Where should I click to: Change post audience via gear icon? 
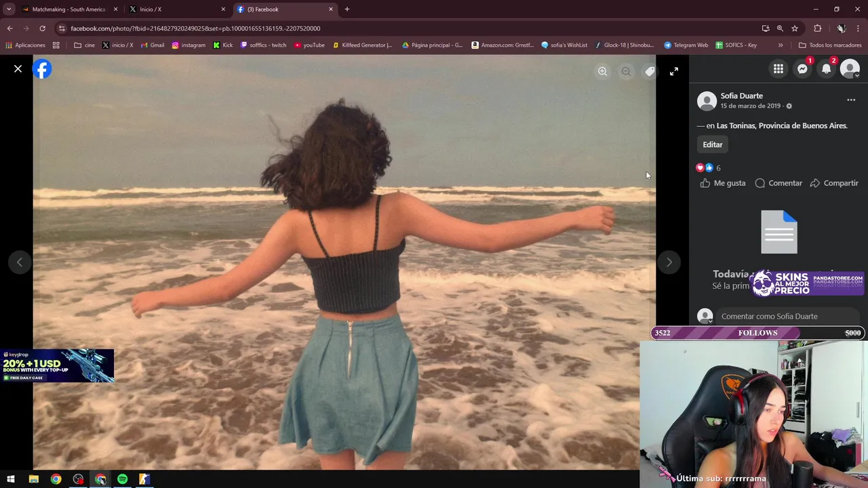tap(789, 106)
